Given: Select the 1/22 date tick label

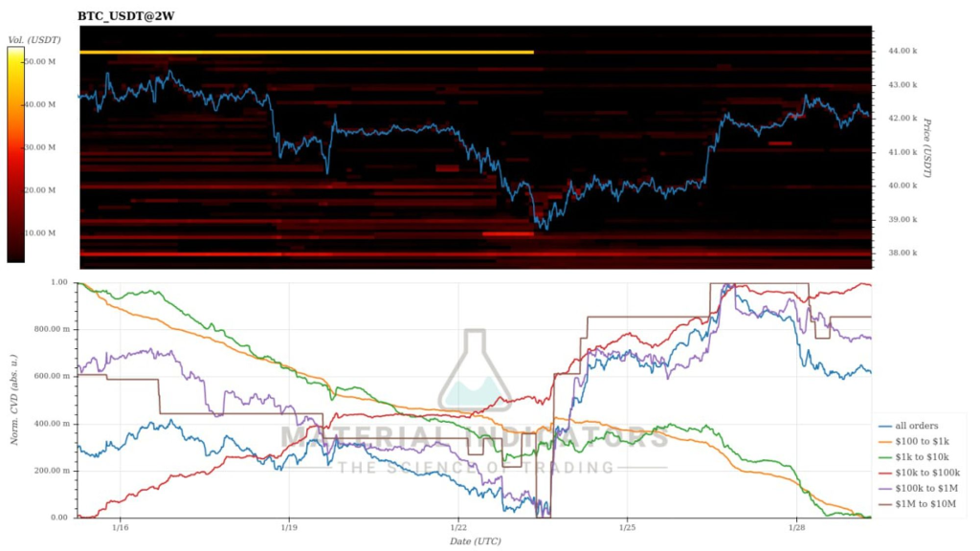Looking at the screenshot, I should pos(457,527).
